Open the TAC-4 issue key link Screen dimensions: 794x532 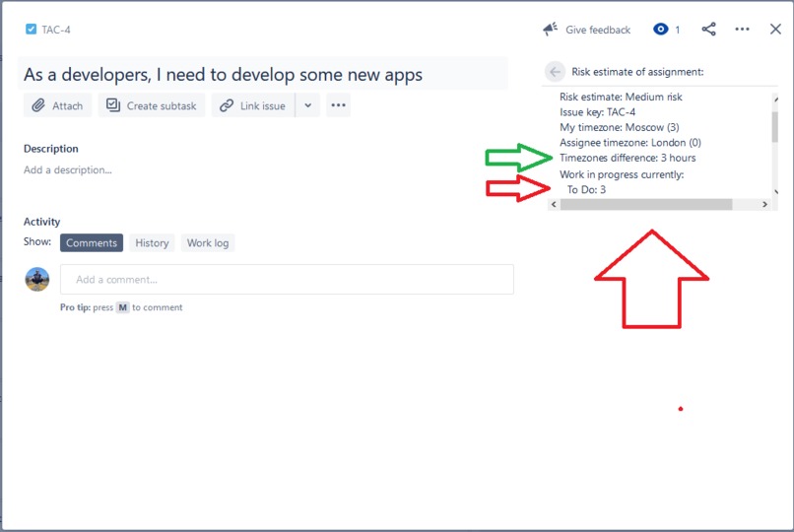click(x=56, y=30)
